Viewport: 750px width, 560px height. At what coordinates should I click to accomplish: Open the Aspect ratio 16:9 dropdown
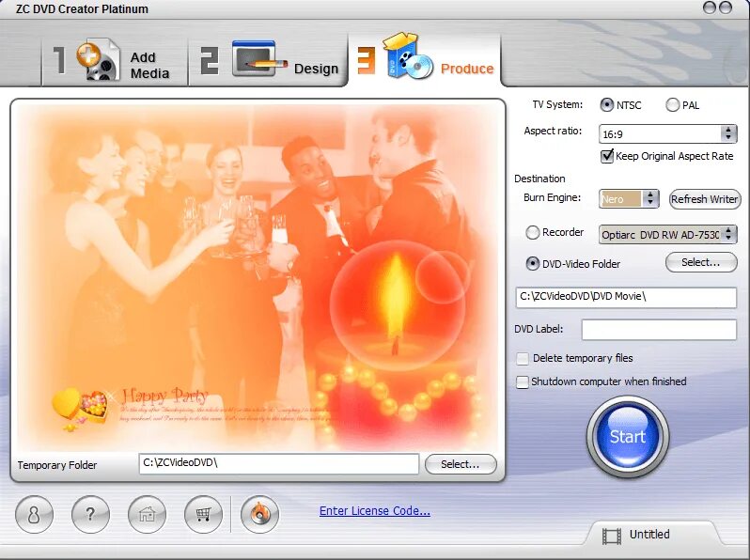click(667, 134)
